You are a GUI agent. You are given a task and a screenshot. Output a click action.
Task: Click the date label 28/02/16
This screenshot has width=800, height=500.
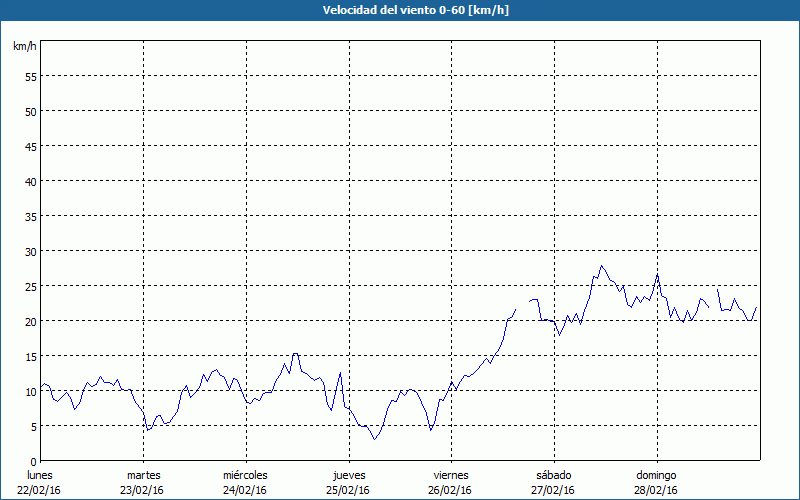coord(656,490)
